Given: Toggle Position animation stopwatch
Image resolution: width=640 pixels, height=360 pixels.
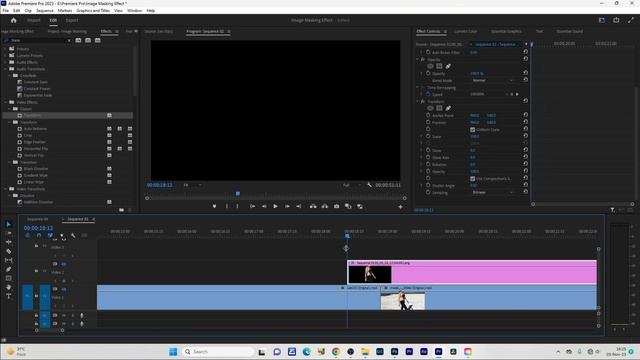Looking at the screenshot, I should pos(428,122).
